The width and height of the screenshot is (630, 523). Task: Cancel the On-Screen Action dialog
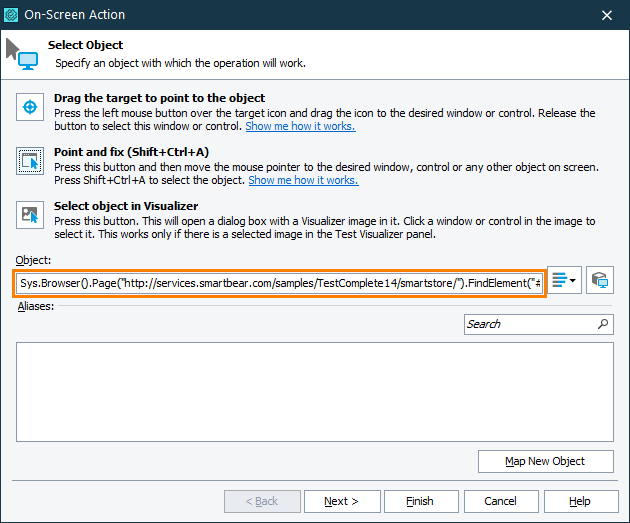click(x=500, y=501)
